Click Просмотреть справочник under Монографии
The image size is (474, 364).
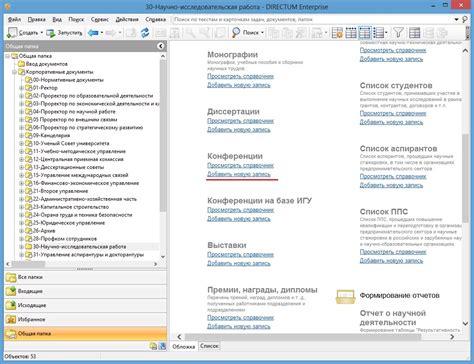(x=240, y=76)
